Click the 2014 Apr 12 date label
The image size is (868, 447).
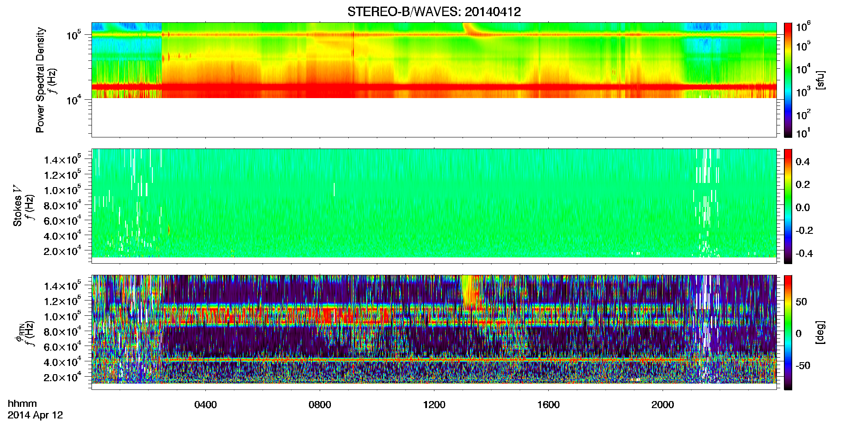35,415
